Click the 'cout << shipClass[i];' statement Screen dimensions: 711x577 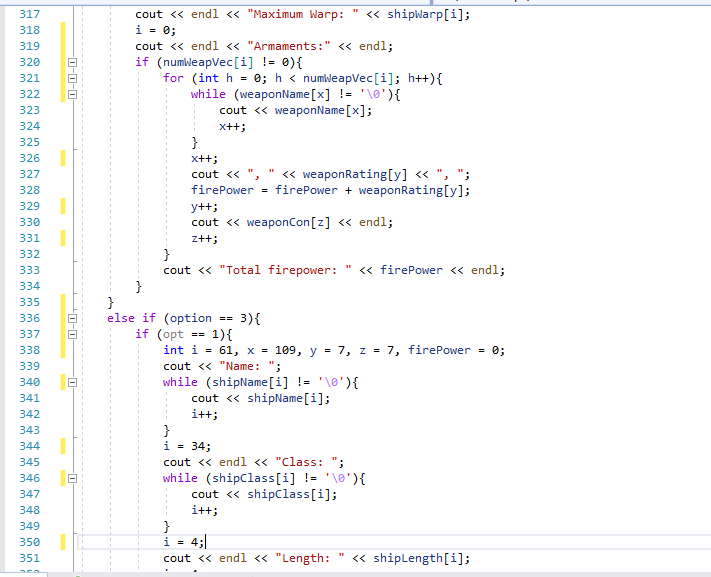(x=264, y=494)
